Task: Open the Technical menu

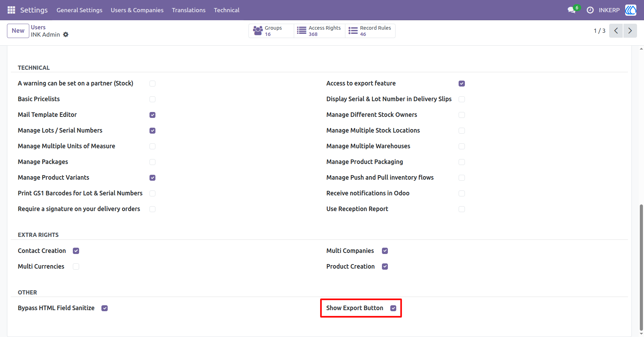Action: tap(227, 10)
